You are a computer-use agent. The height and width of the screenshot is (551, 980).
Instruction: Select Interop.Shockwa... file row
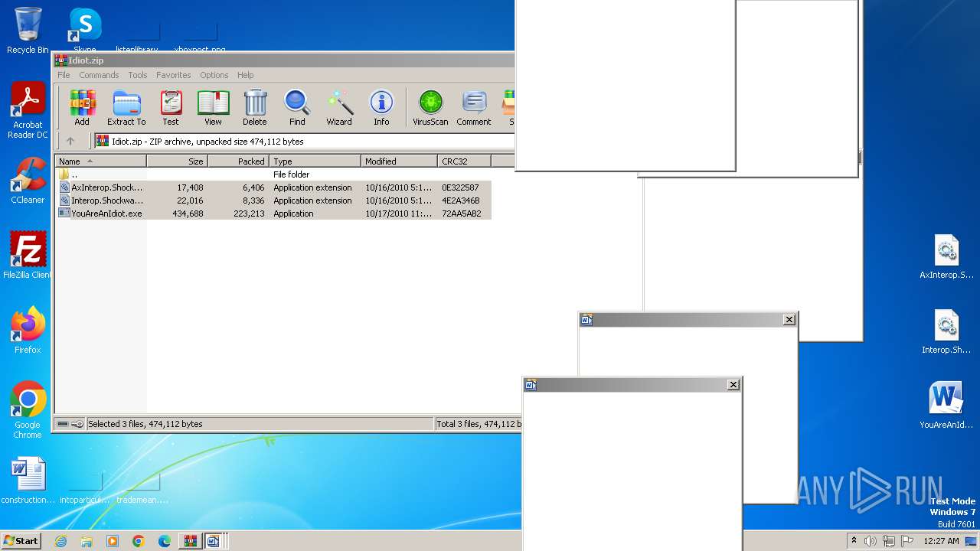point(273,201)
